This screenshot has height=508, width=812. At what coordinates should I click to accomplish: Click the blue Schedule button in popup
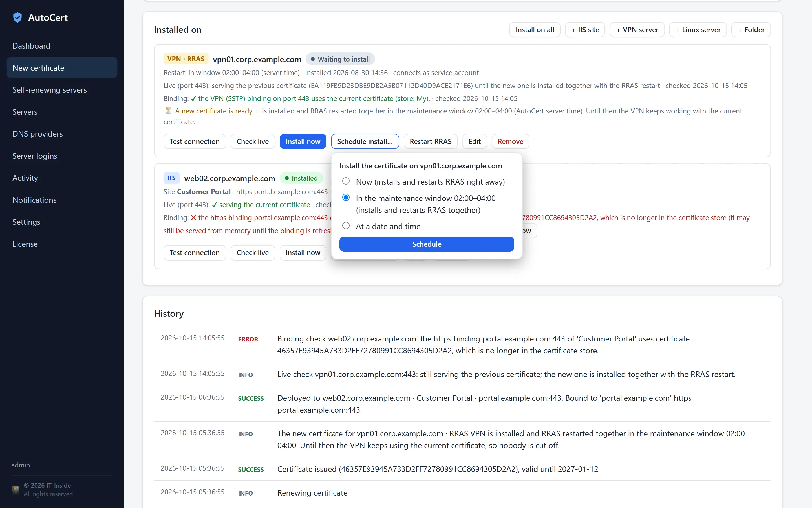(x=427, y=244)
